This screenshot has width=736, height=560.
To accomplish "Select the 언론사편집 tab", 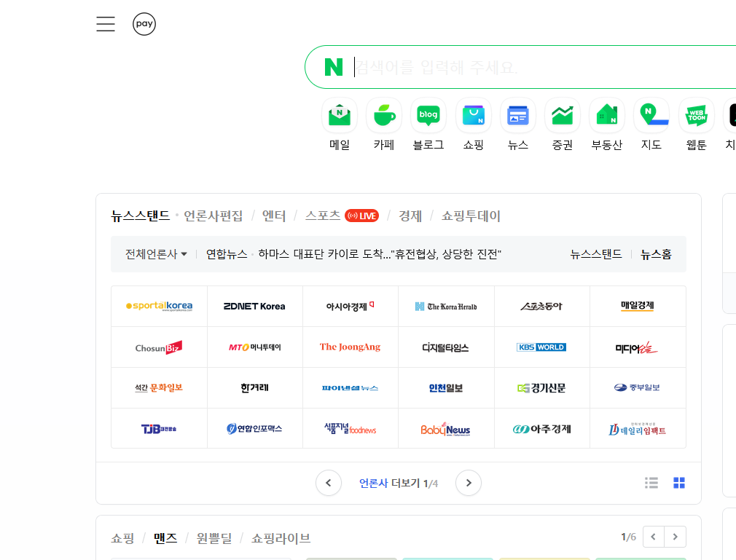I will coord(213,216).
